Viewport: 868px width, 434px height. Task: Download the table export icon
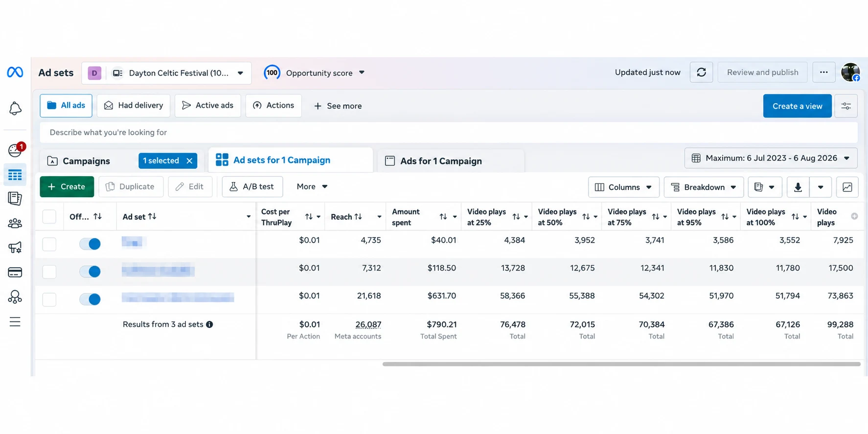pyautogui.click(x=798, y=187)
